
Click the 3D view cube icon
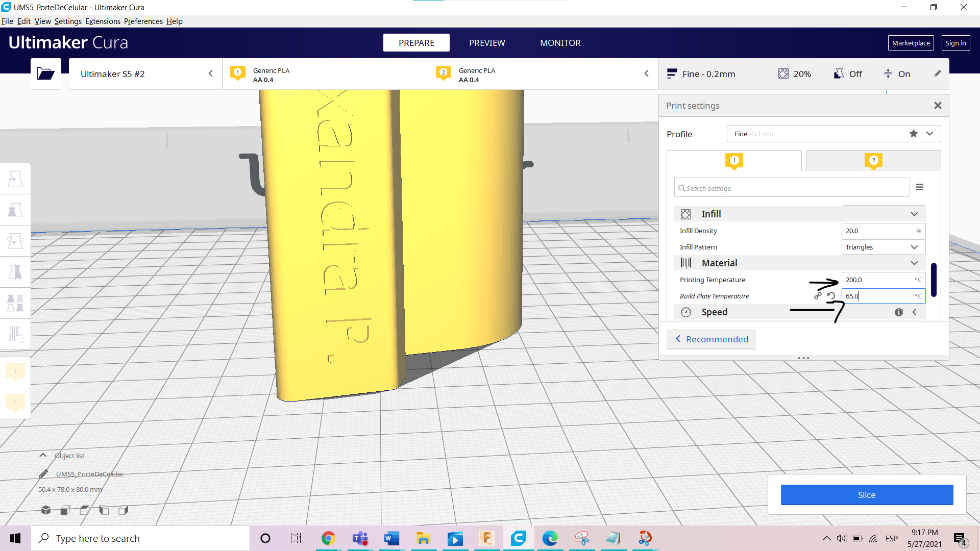46,510
